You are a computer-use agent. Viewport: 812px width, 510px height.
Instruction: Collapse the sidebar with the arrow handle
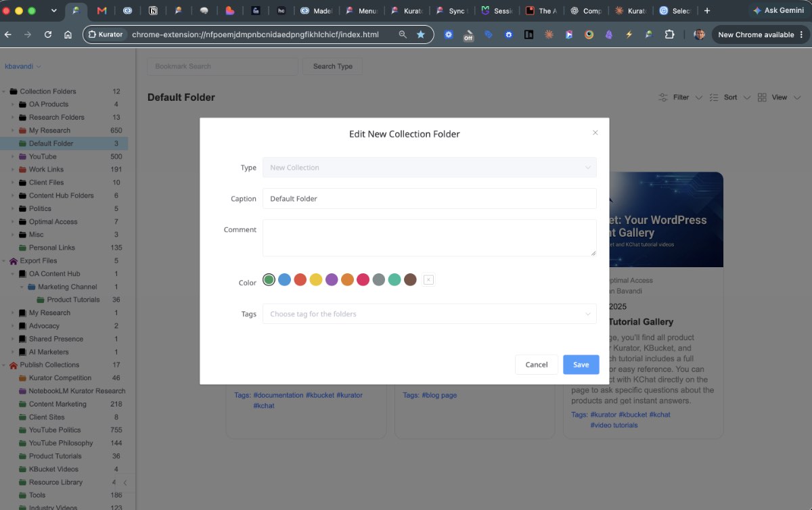pyautogui.click(x=125, y=483)
